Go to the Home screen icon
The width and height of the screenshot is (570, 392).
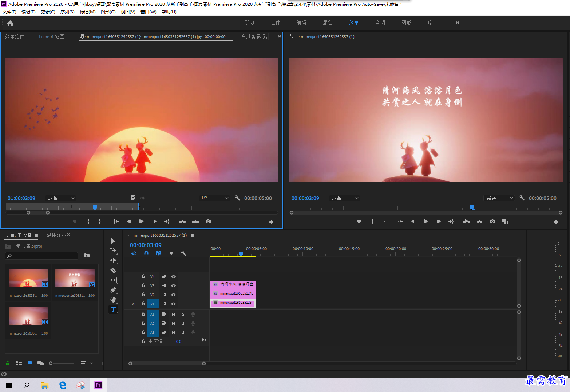10,23
